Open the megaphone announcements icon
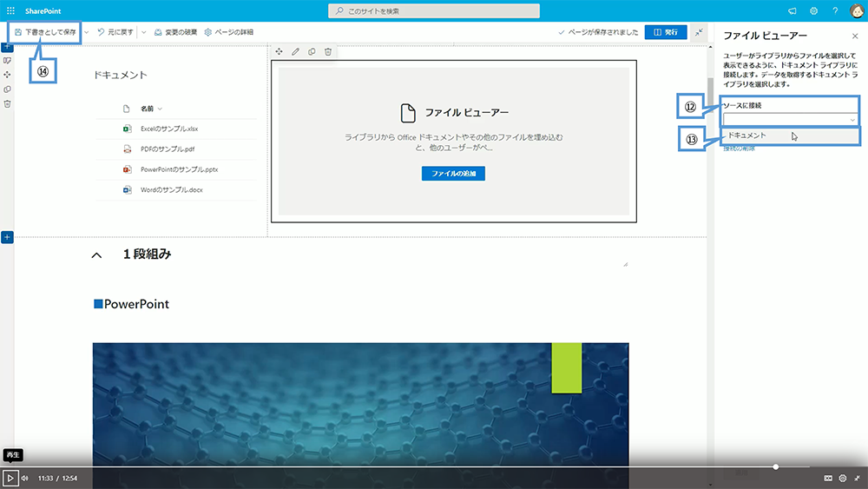The height and width of the screenshot is (489, 868). [792, 11]
